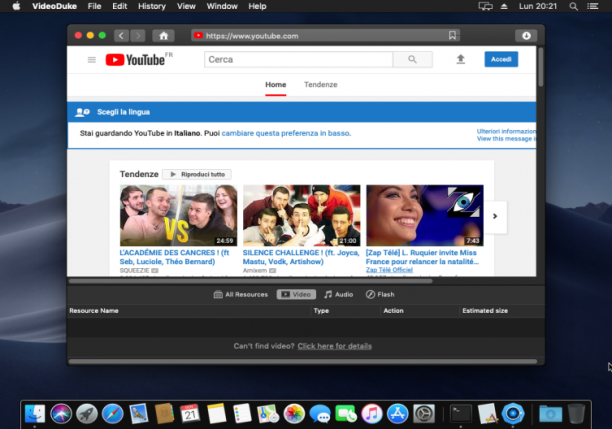Image resolution: width=612 pixels, height=429 pixels.
Task: Click the URL address bar
Action: click(325, 36)
